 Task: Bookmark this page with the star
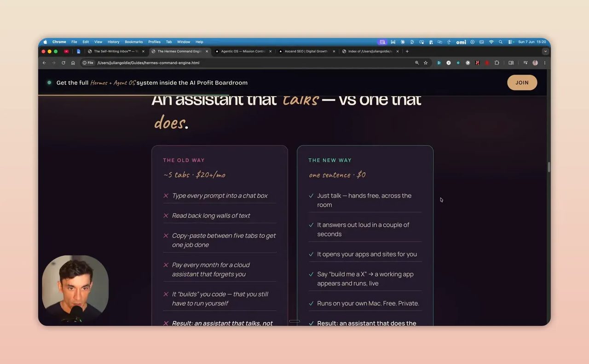(x=426, y=63)
